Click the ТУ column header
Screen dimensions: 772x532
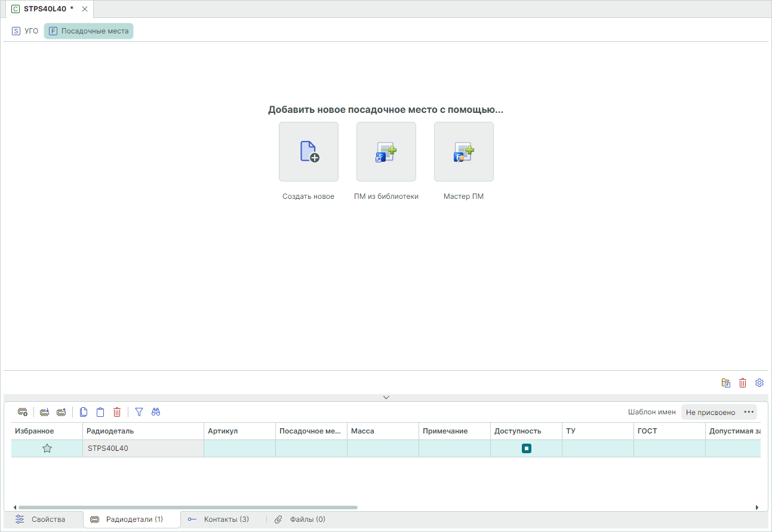coord(598,431)
